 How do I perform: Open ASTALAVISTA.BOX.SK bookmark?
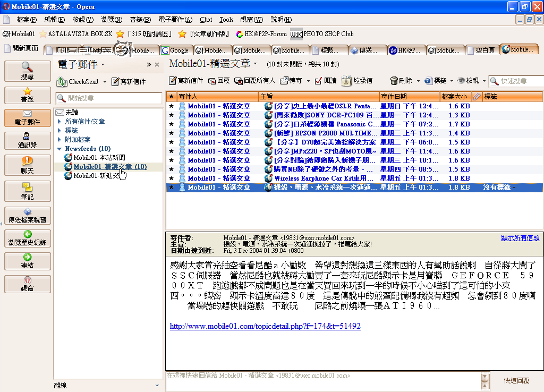click(75, 34)
